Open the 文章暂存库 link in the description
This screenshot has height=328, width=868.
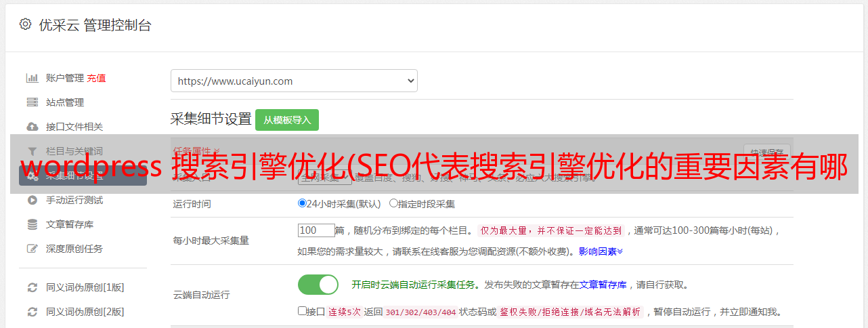[x=603, y=285]
